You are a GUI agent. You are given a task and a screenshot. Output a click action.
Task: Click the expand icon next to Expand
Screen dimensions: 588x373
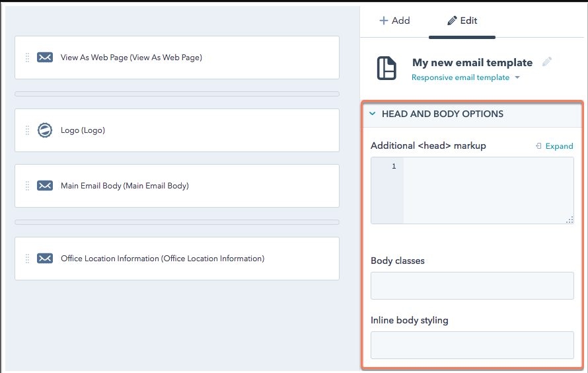pos(538,146)
